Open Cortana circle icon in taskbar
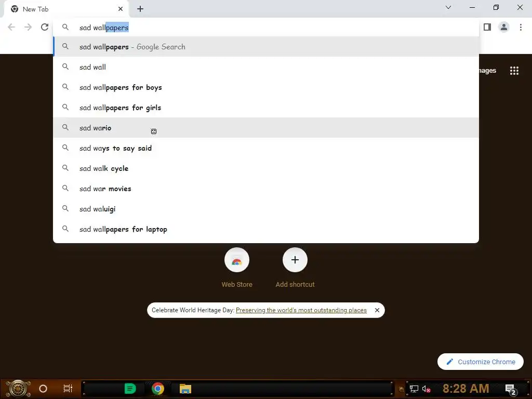 click(x=43, y=389)
